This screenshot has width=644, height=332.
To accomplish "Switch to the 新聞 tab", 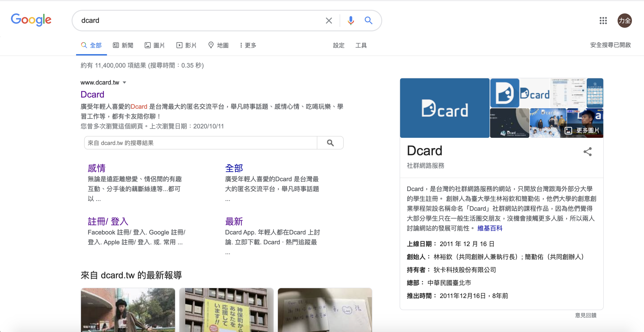I will [x=123, y=45].
